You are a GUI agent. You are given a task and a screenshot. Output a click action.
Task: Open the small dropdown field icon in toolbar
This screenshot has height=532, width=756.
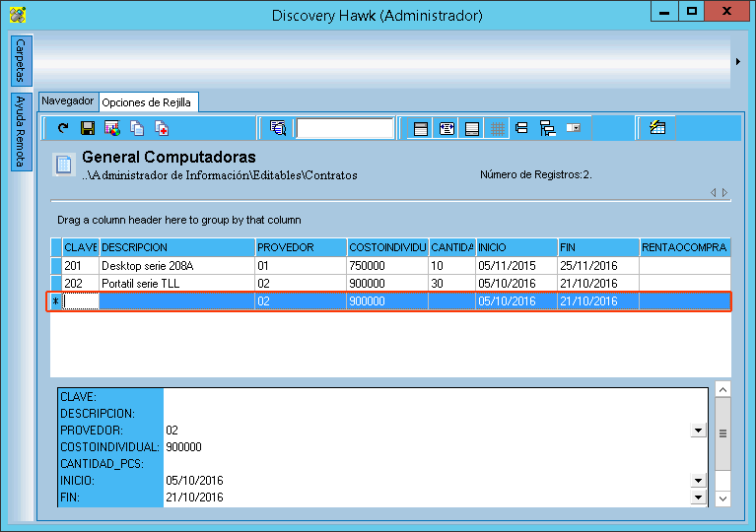(574, 128)
